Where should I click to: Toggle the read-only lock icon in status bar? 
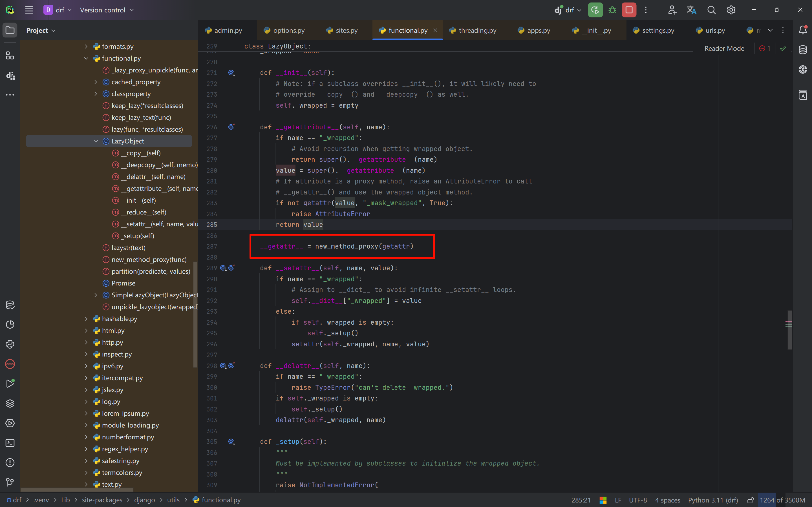(x=751, y=500)
